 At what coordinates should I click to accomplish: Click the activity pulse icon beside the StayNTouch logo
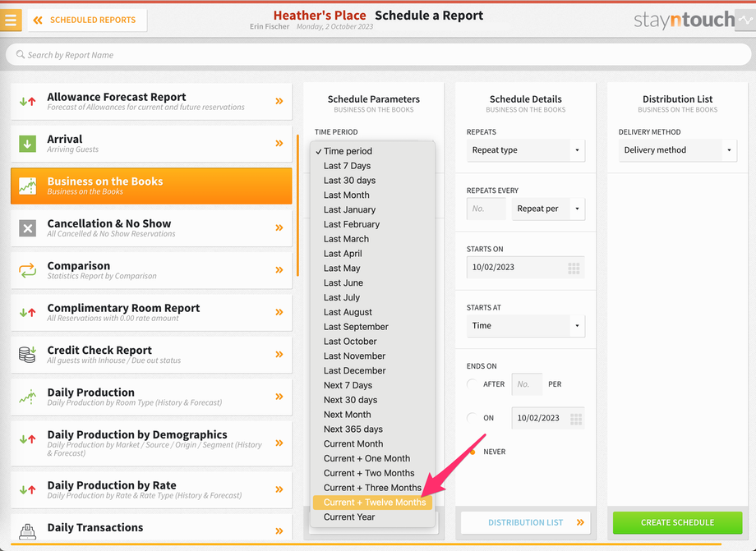coord(745,21)
